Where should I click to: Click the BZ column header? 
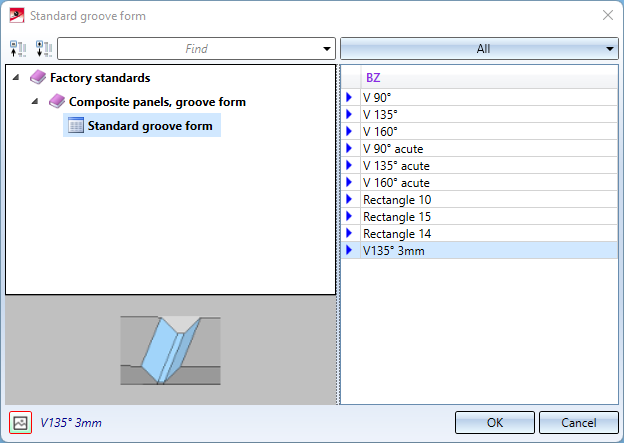pos(489,77)
